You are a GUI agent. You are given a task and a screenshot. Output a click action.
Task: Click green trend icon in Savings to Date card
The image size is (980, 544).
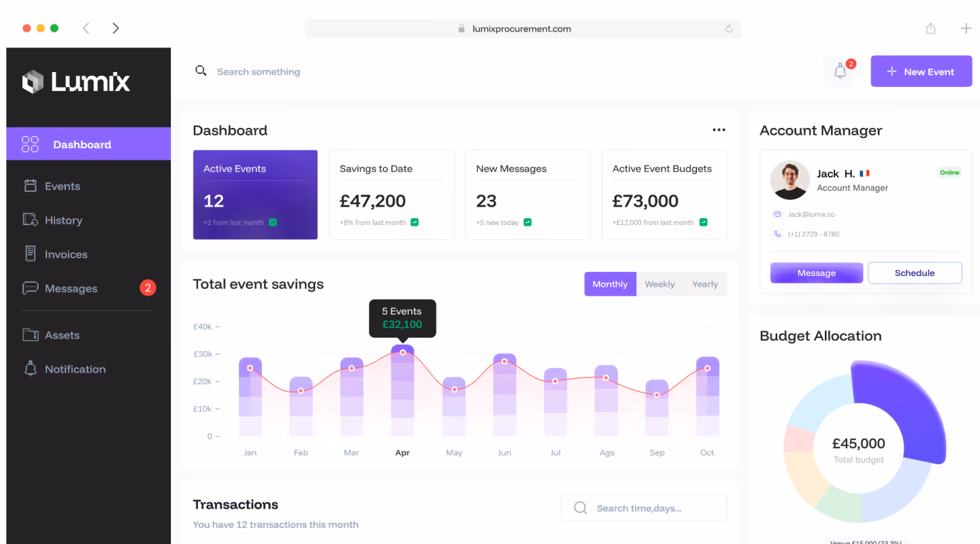click(414, 222)
